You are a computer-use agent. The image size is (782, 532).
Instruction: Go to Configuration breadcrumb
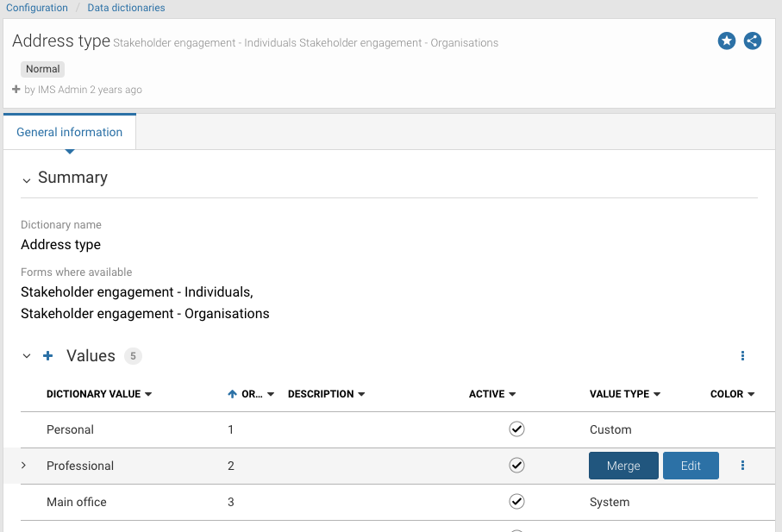pyautogui.click(x=37, y=8)
